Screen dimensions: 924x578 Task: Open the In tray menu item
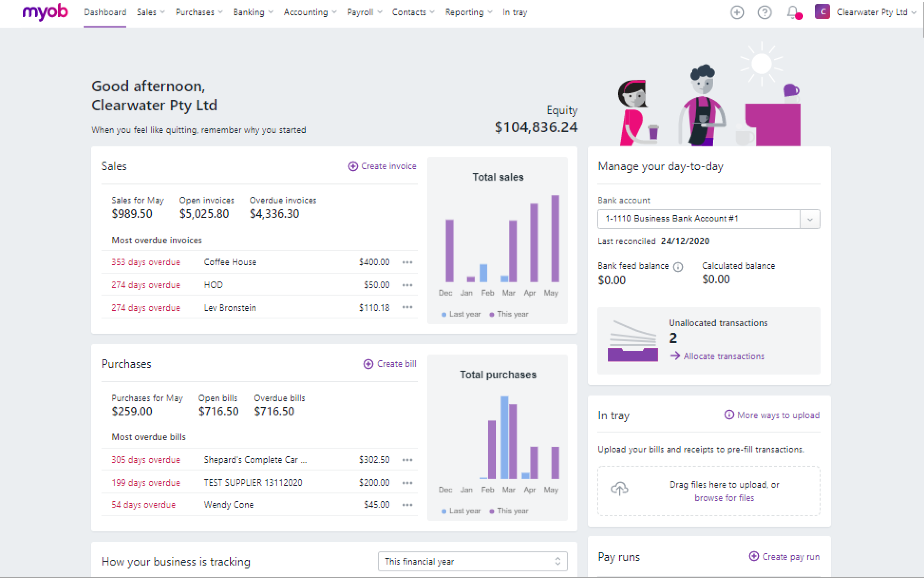515,12
